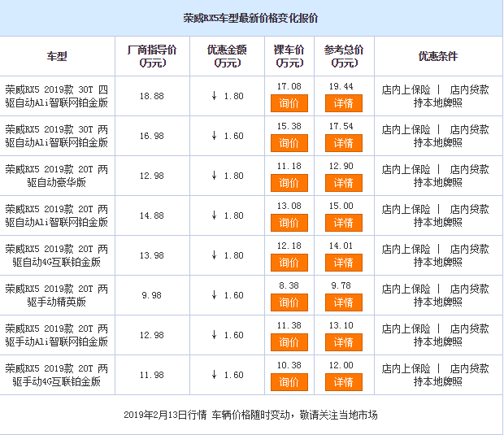Open 详情 button under total price 15.00

pos(344,223)
